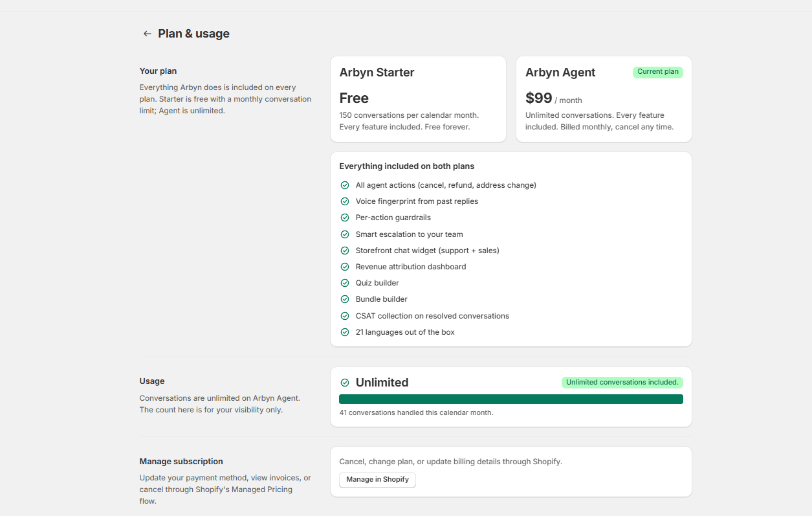
Task: Click the checkmark icon beside CSAT collection
Action: coord(345,316)
